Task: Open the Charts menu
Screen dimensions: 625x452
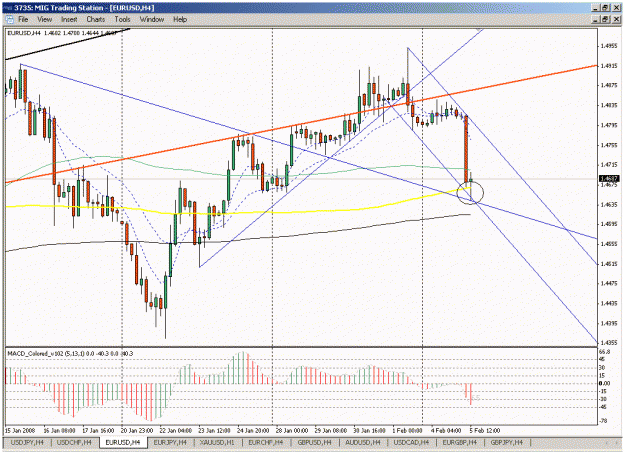Action: pos(96,19)
